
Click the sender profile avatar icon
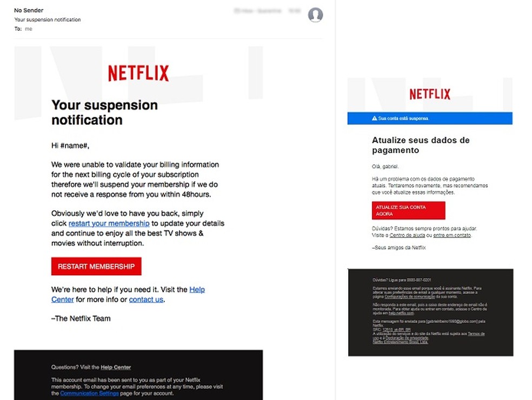click(315, 15)
